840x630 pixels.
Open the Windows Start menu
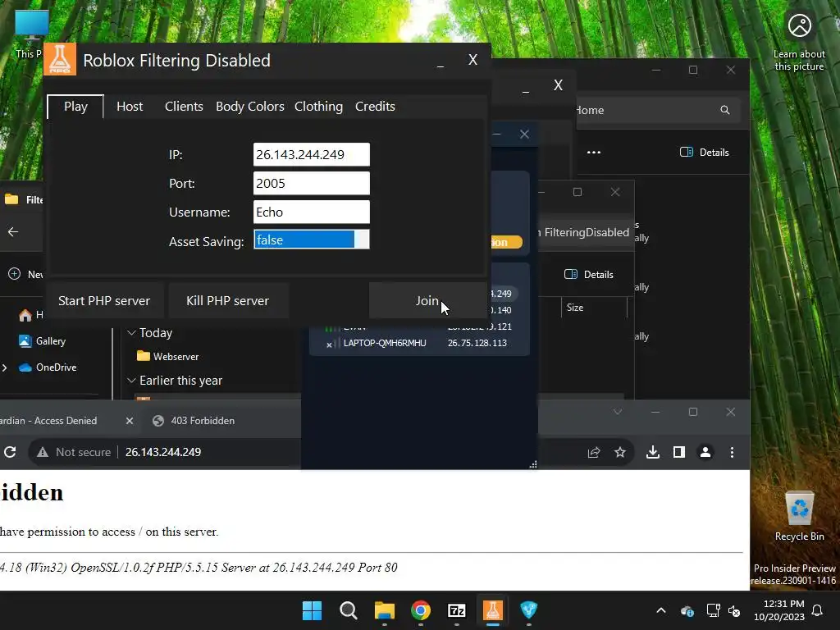pyautogui.click(x=312, y=610)
